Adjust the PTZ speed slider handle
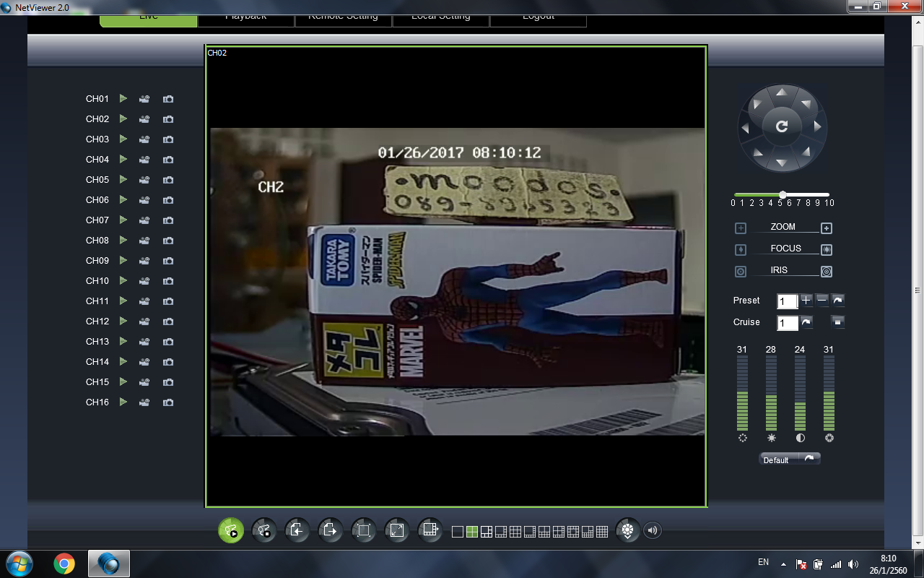The width and height of the screenshot is (924, 578). (783, 194)
